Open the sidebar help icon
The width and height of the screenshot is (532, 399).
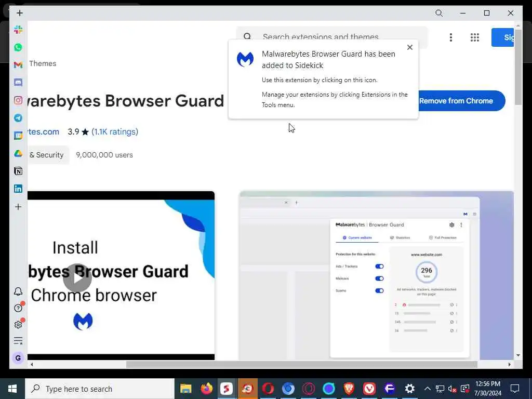pyautogui.click(x=18, y=308)
